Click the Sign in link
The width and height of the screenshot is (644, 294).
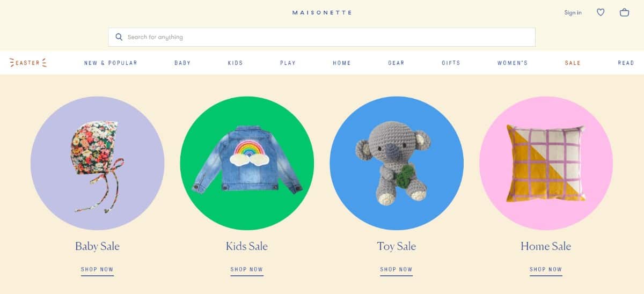pyautogui.click(x=573, y=12)
